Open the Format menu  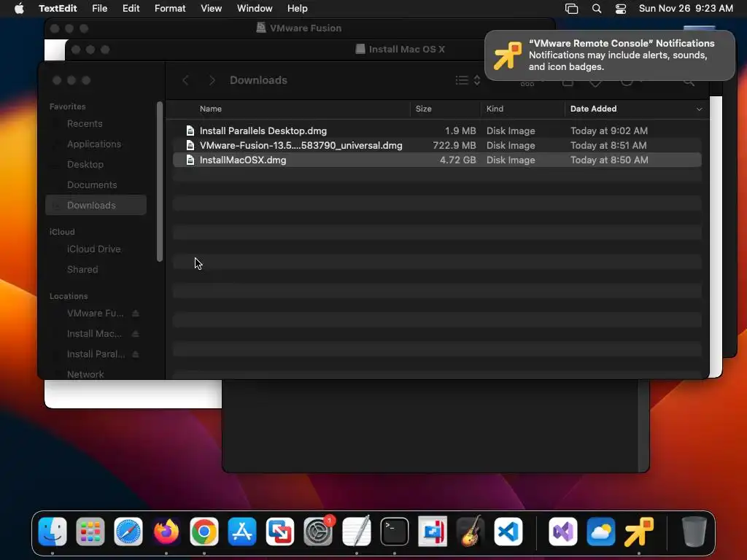click(170, 9)
